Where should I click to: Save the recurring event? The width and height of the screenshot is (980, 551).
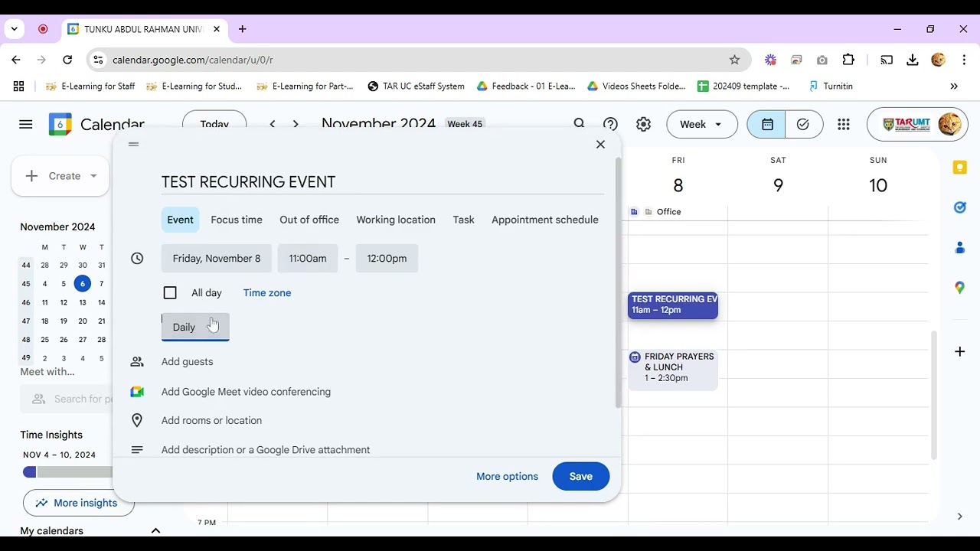pos(581,476)
